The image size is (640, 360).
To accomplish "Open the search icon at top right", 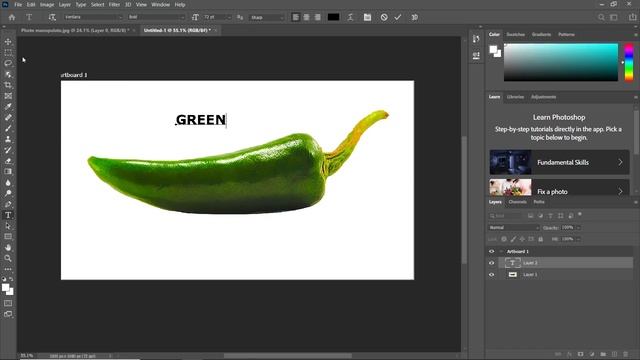I will (601, 17).
